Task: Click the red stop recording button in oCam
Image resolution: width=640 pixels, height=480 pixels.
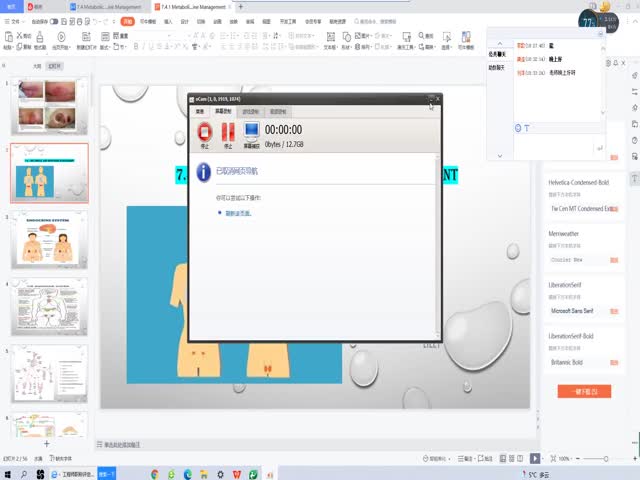Action: coord(205,132)
